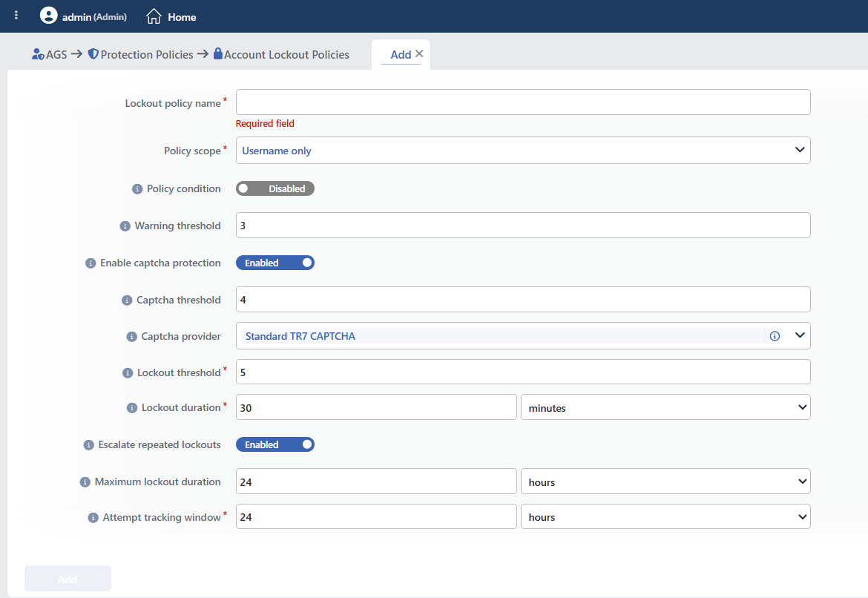Image resolution: width=868 pixels, height=598 pixels.
Task: Switch to the Add tab
Action: 401,54
